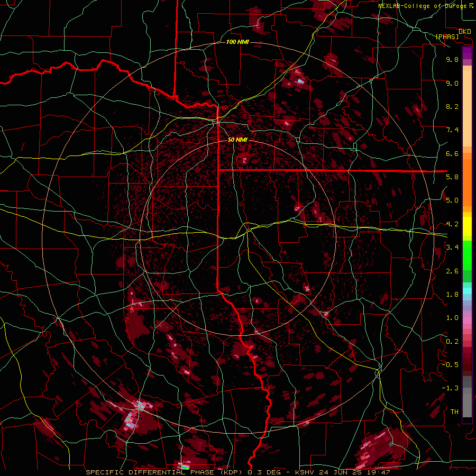Screen dimensions: 476x476
Task: Click the [PHAS] units label
Action: [447, 37]
